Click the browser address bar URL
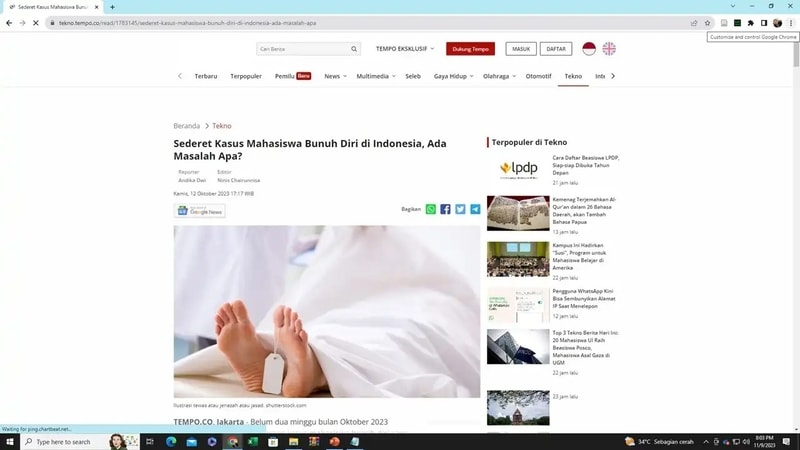 click(187, 23)
